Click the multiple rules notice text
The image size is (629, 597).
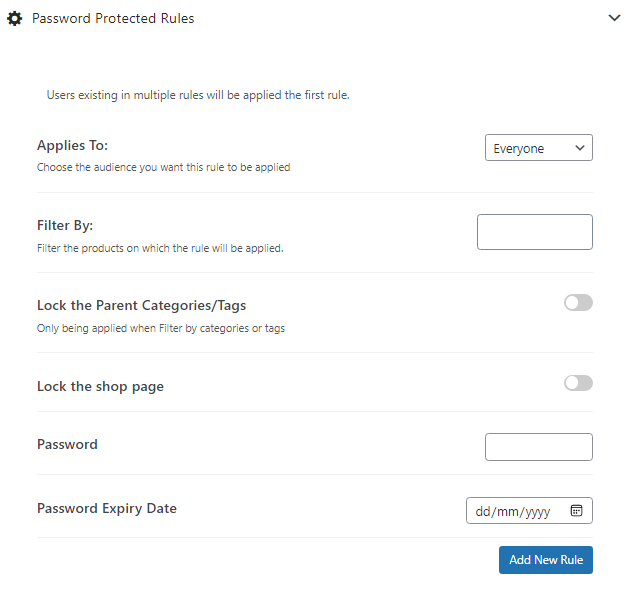198,95
